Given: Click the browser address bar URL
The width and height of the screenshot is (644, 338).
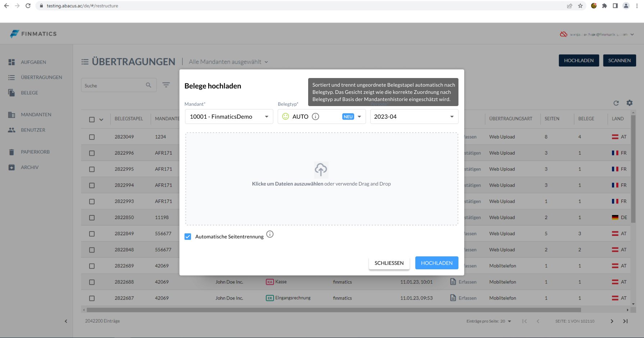Looking at the screenshot, I should 82,6.
